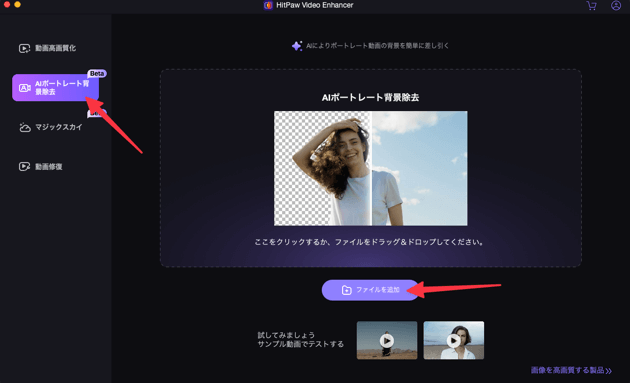This screenshot has width=630, height=383.
Task: Play the first sample video with the distant figure
Action: pos(387,340)
